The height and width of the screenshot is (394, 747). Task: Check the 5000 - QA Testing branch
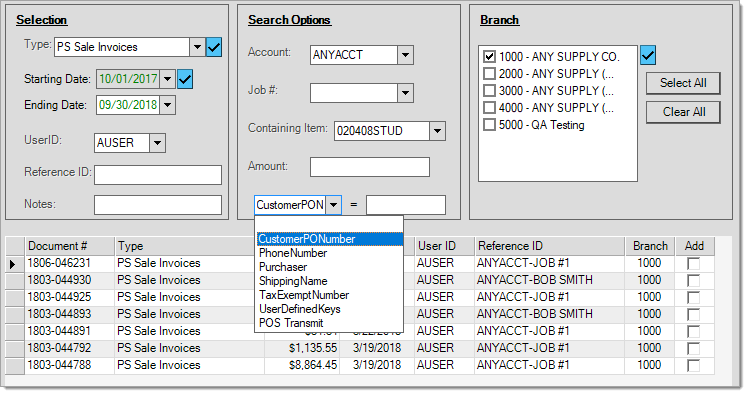489,125
